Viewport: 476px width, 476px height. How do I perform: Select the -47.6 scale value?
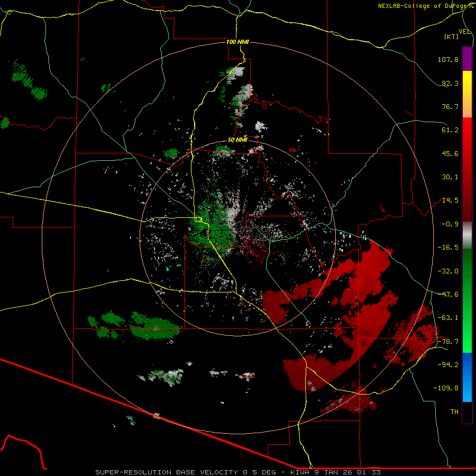tap(448, 295)
